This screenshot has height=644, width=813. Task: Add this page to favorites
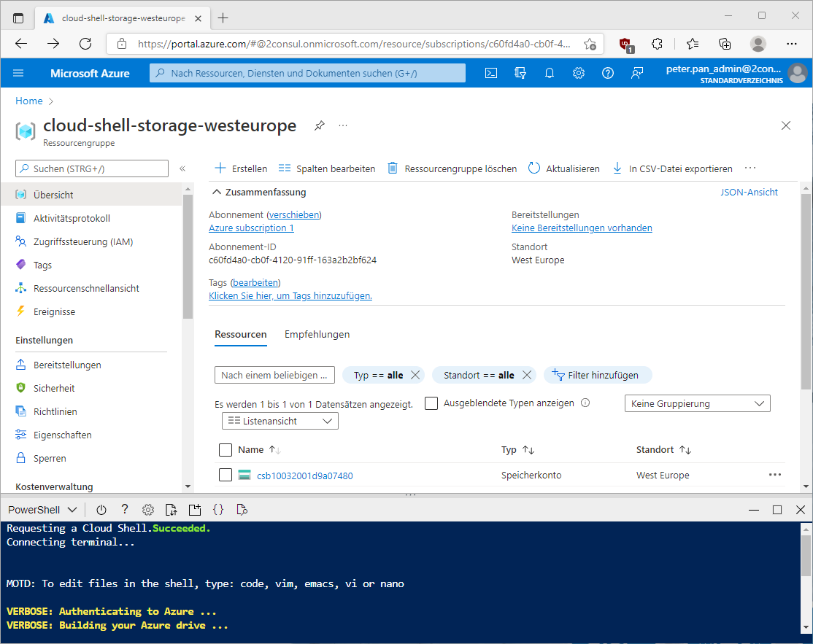coord(590,44)
